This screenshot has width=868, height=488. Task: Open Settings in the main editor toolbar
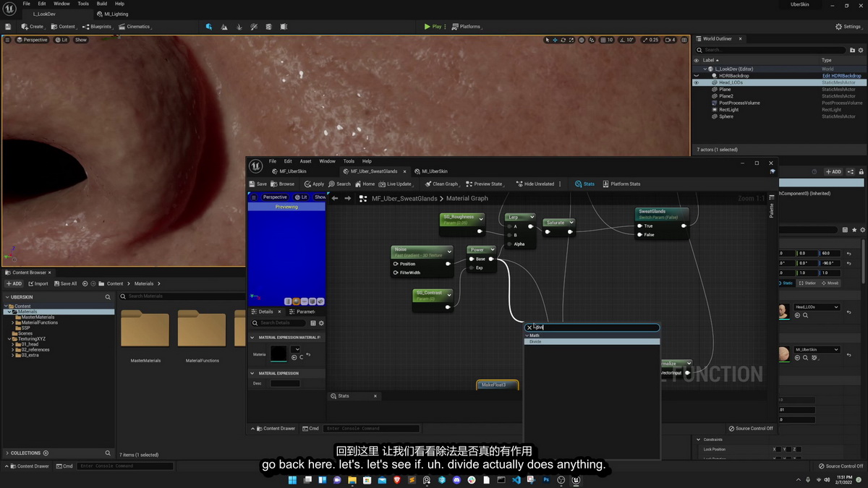click(848, 27)
